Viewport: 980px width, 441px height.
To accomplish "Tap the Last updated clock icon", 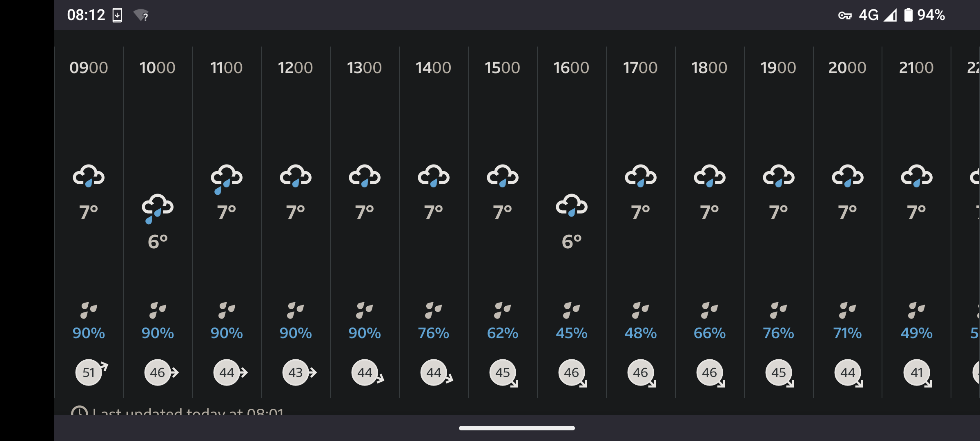I will pyautogui.click(x=79, y=411).
